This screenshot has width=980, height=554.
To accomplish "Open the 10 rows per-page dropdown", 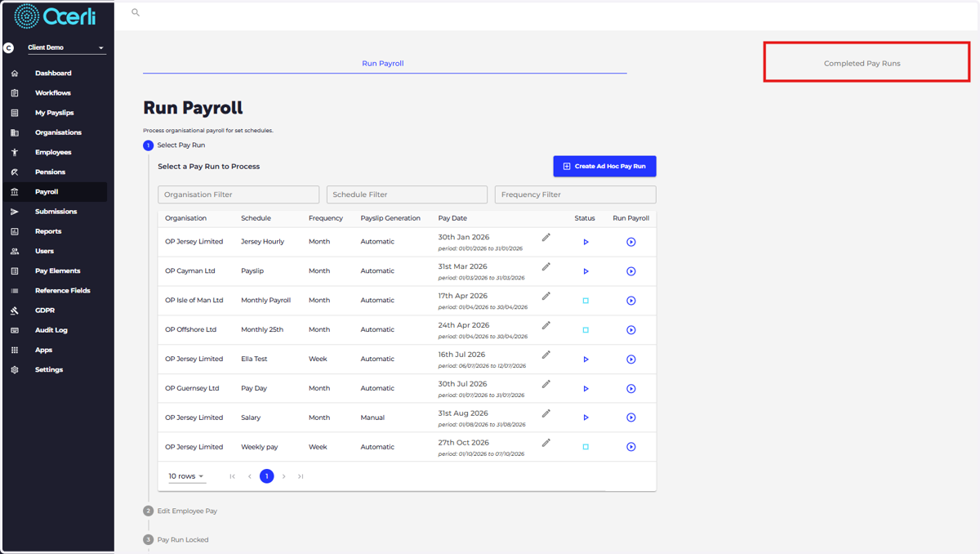I will pyautogui.click(x=186, y=476).
